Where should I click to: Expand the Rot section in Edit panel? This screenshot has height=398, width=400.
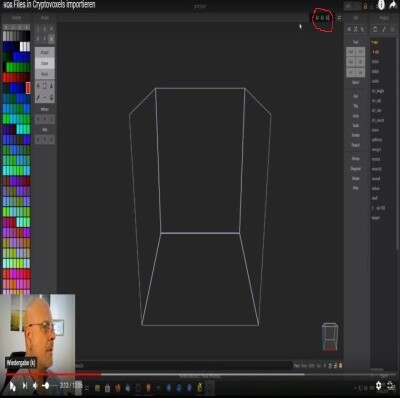pos(356,96)
